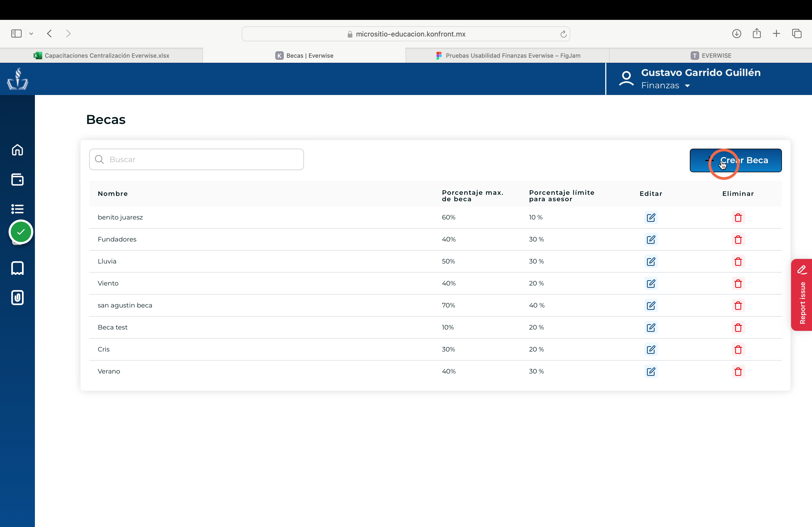The height and width of the screenshot is (527, 812).
Task: Show the Safari tab overview
Action: [x=797, y=33]
